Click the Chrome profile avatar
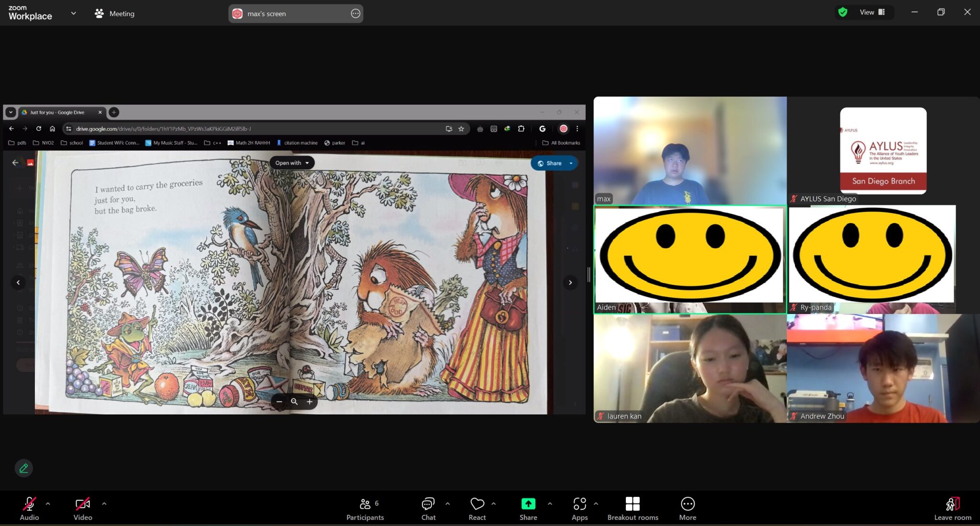The width and height of the screenshot is (980, 526). click(x=563, y=128)
